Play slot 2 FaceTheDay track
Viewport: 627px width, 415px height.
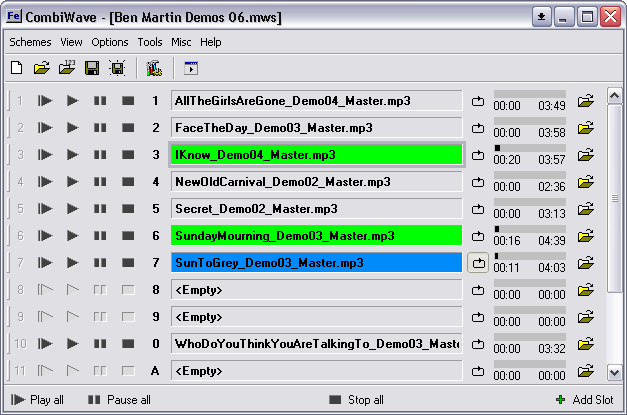pyautogui.click(x=72, y=128)
